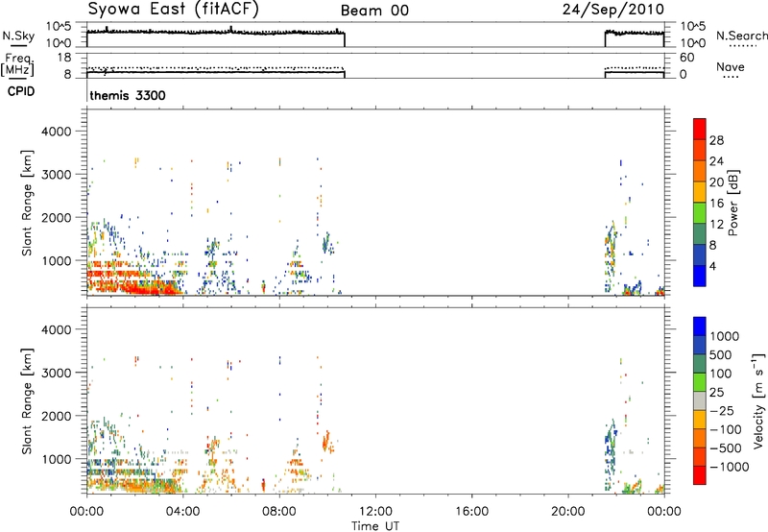The image size is (768, 532).
Task: Click the 'N.Sky' axis label
Action: [x=18, y=36]
